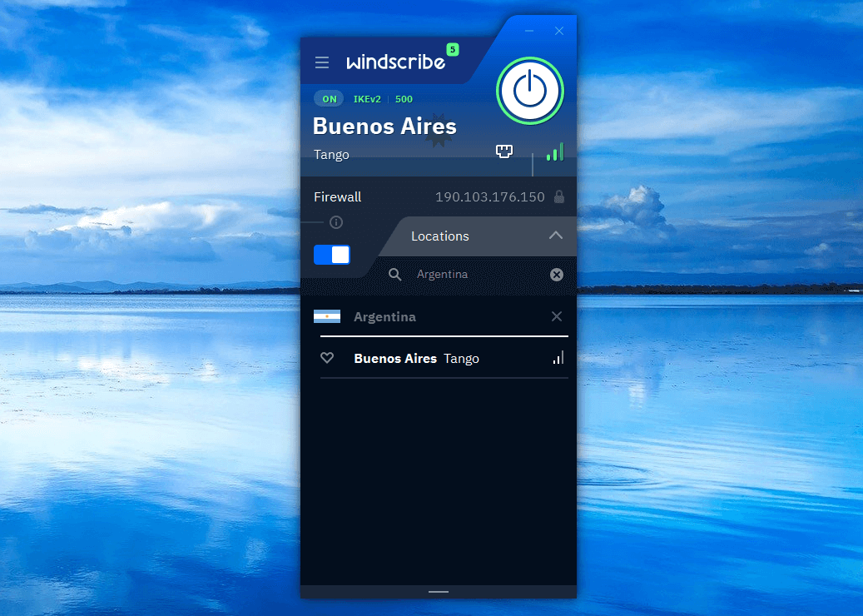Click the lock icon beside IP address
Image resolution: width=863 pixels, height=616 pixels.
tap(559, 197)
